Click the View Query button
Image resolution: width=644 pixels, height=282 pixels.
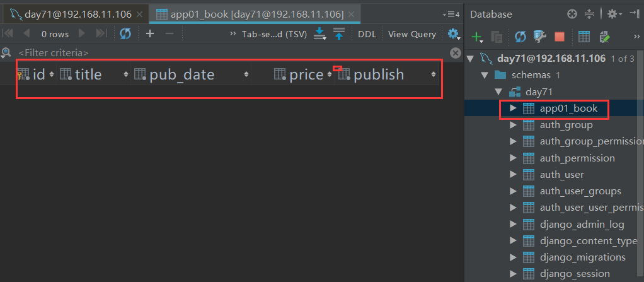pyautogui.click(x=411, y=34)
